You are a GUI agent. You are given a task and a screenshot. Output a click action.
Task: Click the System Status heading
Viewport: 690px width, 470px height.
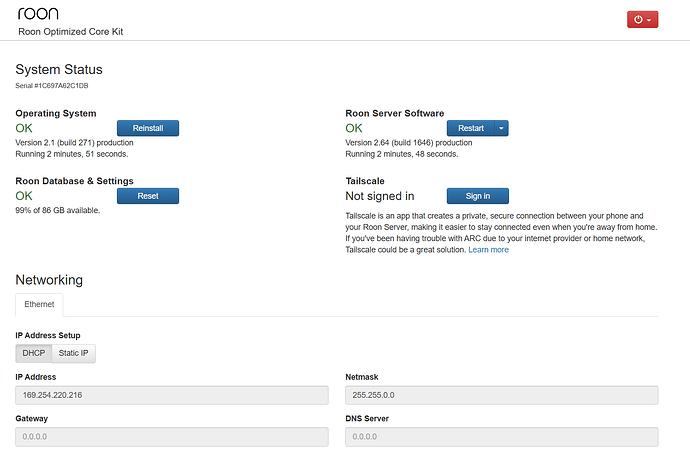click(59, 70)
